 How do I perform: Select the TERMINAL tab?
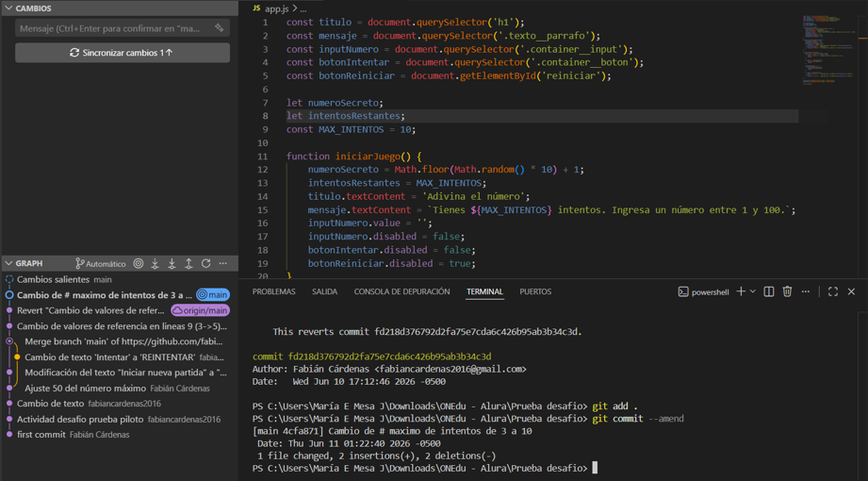pos(485,291)
